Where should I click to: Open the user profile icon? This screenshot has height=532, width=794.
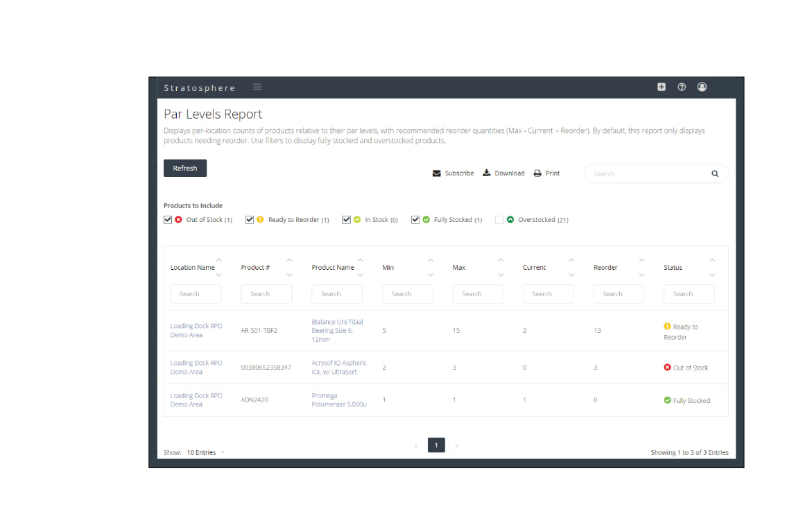pyautogui.click(x=702, y=87)
